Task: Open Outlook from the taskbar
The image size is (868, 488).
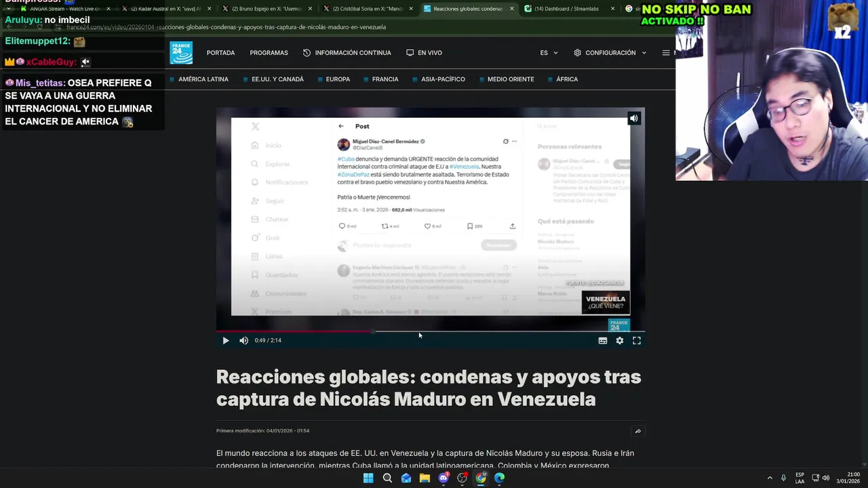Action: coord(406,478)
